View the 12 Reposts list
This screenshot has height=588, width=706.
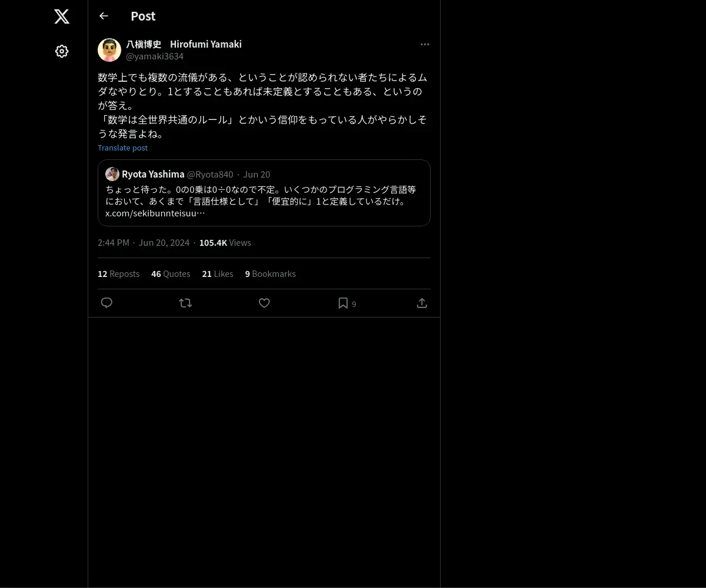[x=118, y=274]
